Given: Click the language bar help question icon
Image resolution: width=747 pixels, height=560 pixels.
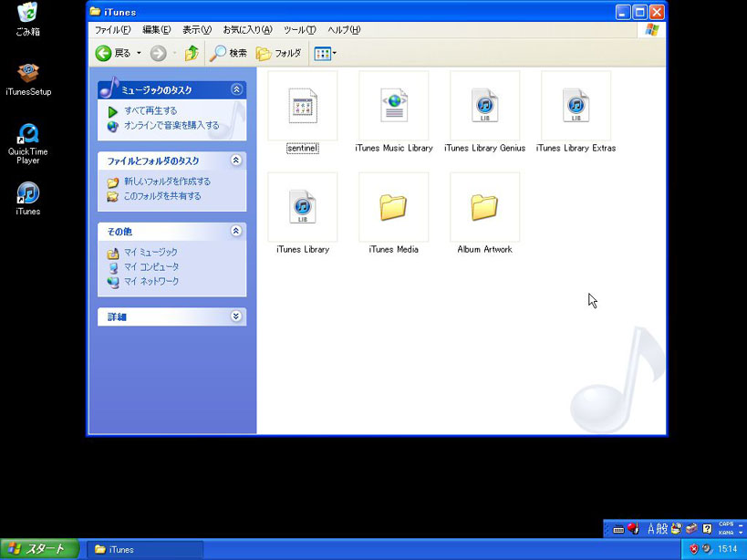Looking at the screenshot, I should pyautogui.click(x=708, y=529).
